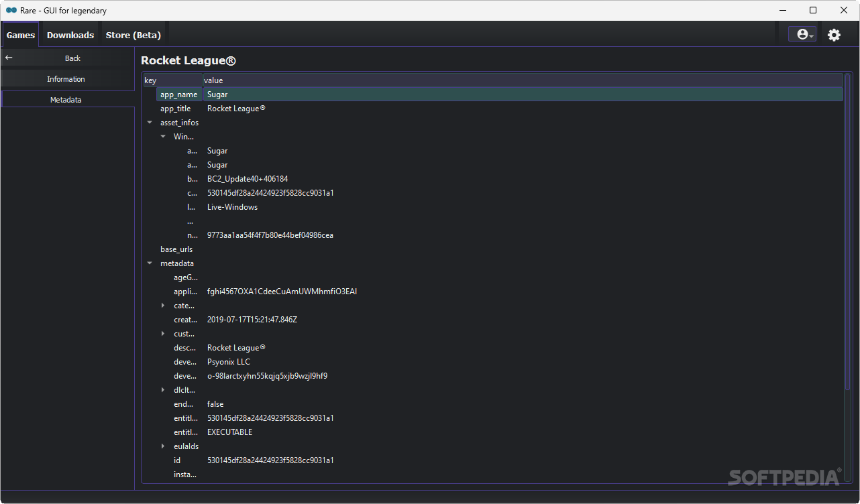
Task: Click the Sugar value in app_name row
Action: coord(217,94)
